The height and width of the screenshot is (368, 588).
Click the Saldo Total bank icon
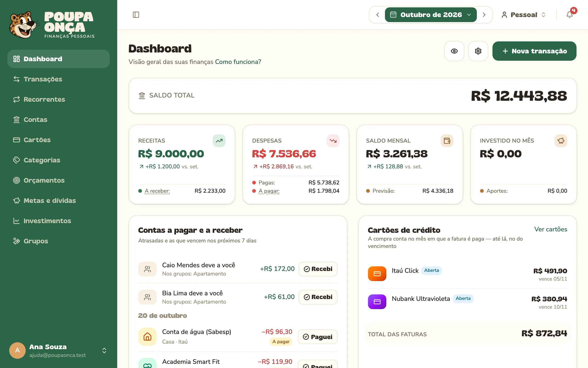pos(142,95)
